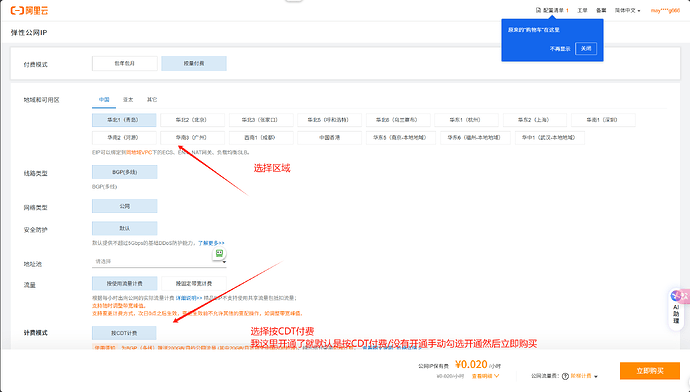The width and height of the screenshot is (690, 392).
Task: Open the 简体中文 language dropdown
Action: click(628, 11)
